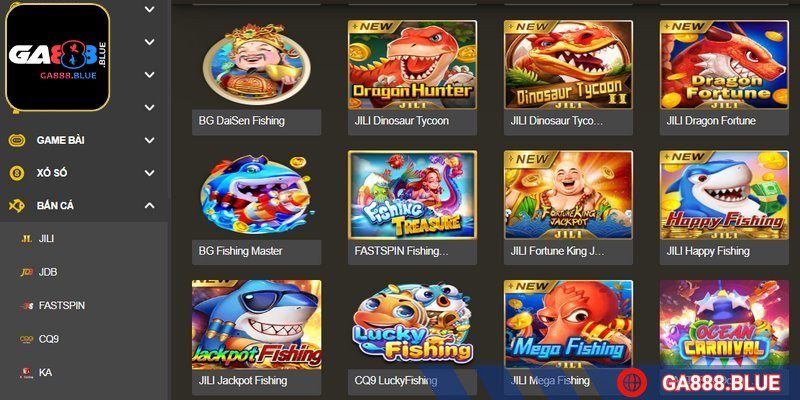Select the FASTSPIN provider icon
The image size is (800, 400).
pyautogui.click(x=27, y=306)
